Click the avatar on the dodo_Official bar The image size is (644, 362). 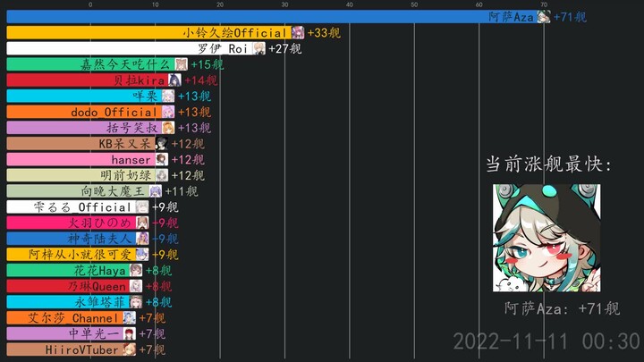(x=168, y=112)
